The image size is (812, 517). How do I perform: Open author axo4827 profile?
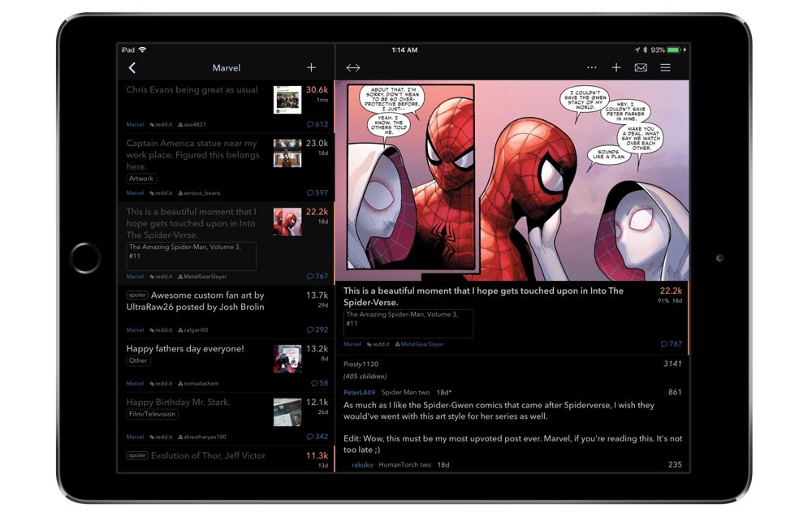(192, 124)
